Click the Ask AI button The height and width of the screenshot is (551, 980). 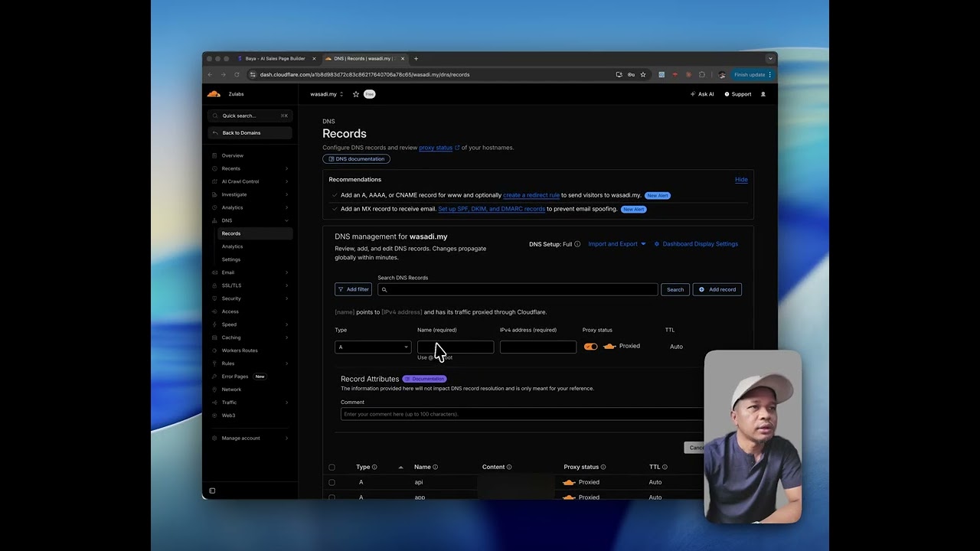pyautogui.click(x=702, y=94)
